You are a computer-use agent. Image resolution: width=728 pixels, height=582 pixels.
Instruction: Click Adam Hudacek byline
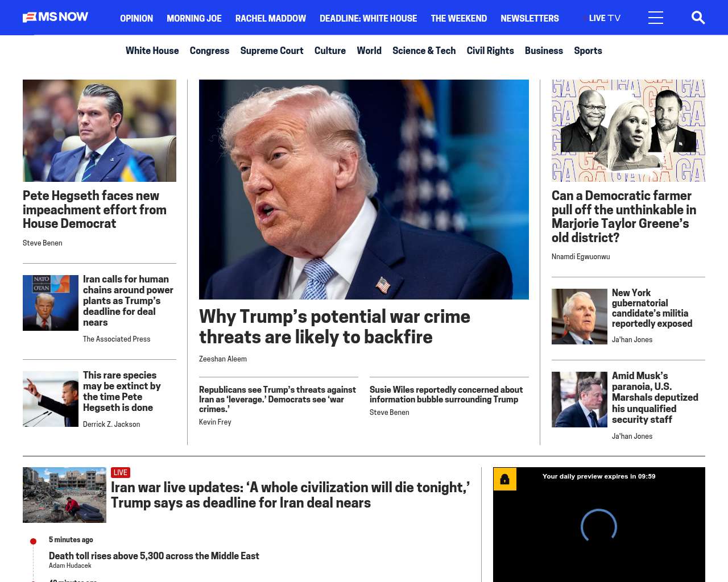coord(70,566)
